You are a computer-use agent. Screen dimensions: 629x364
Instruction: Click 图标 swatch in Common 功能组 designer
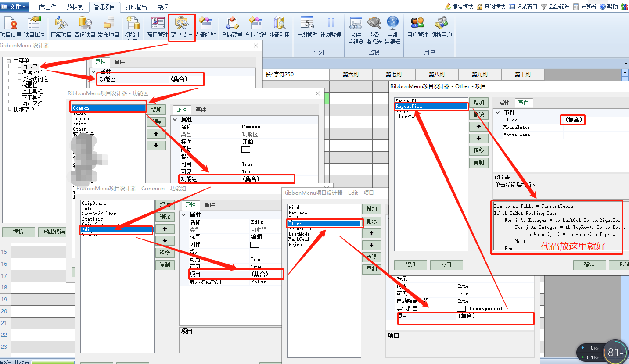tap(255, 245)
